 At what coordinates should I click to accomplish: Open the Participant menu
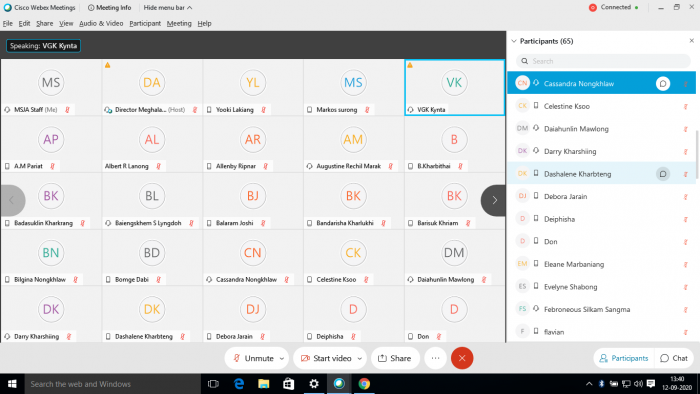point(145,23)
